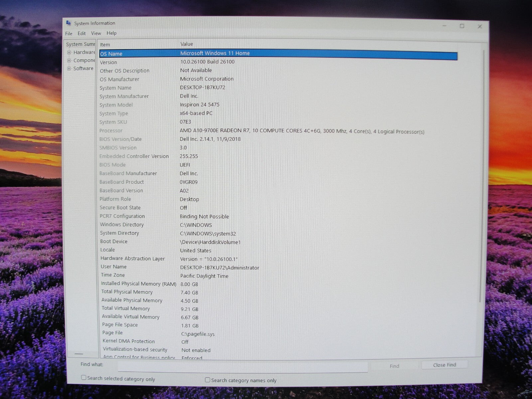Select the SMBIOS Version row
This screenshot has height=399, width=532.
[278, 148]
